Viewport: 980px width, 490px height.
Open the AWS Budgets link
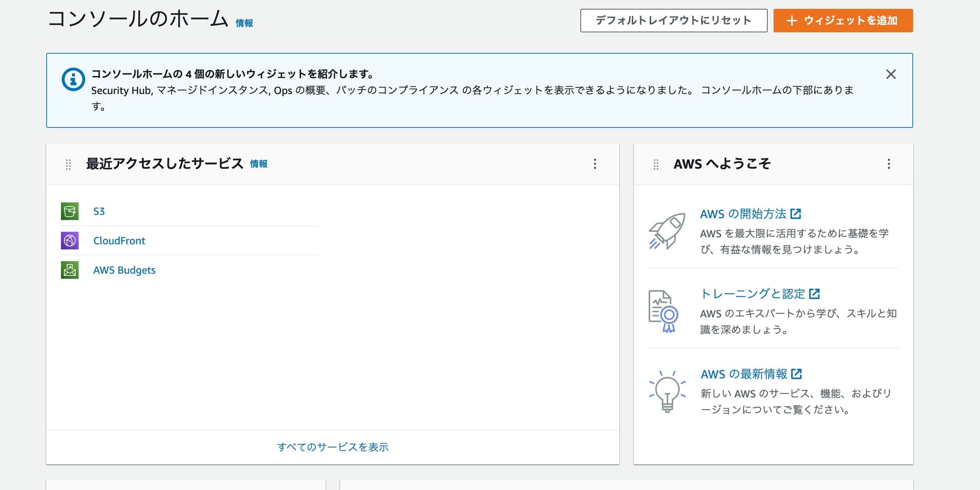pyautogui.click(x=125, y=270)
